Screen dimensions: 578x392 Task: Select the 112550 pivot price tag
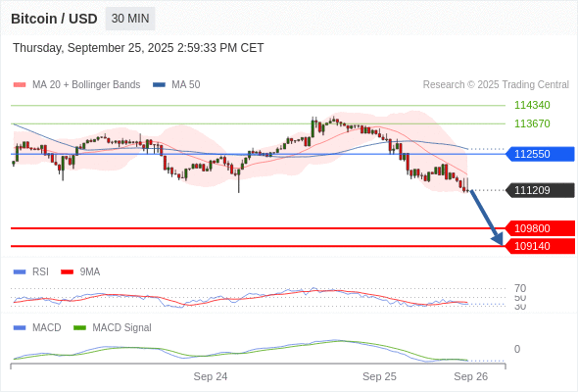(540, 154)
